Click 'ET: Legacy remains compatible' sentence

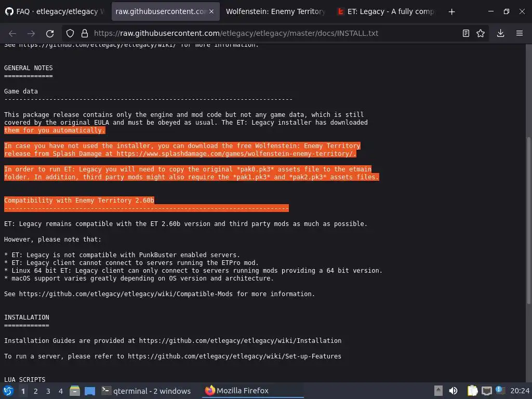click(185, 224)
